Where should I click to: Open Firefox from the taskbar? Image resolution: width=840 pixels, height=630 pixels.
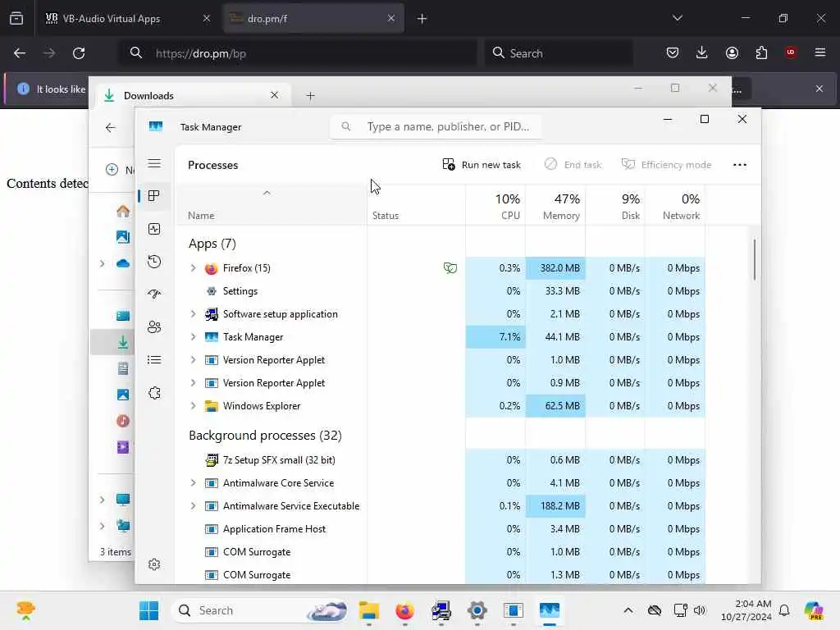coord(405,610)
